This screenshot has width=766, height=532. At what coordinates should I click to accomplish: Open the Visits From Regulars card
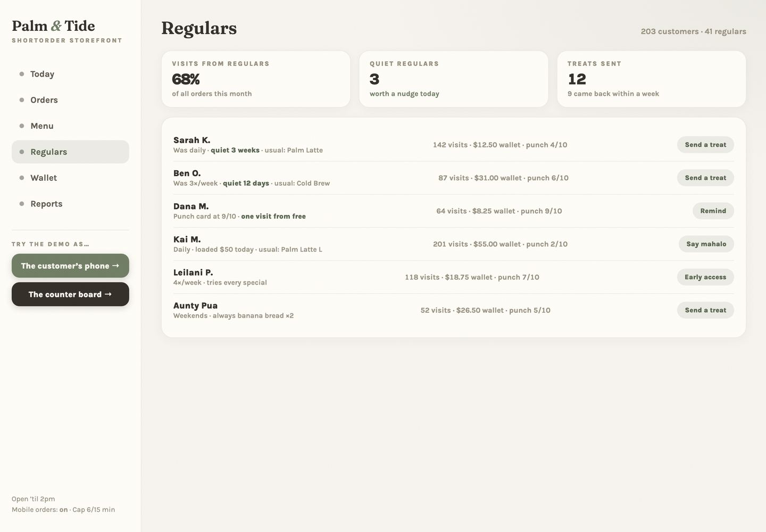256,79
